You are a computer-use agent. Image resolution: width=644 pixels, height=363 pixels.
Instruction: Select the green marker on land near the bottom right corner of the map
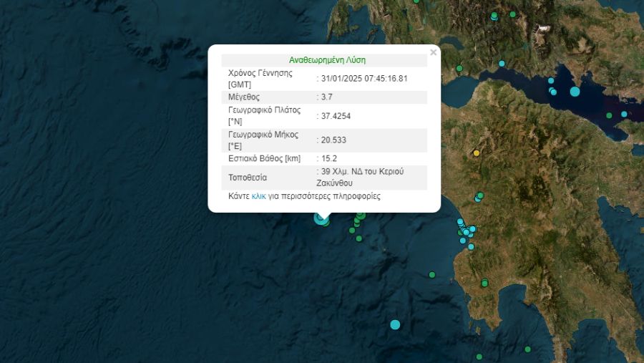tap(528, 349)
